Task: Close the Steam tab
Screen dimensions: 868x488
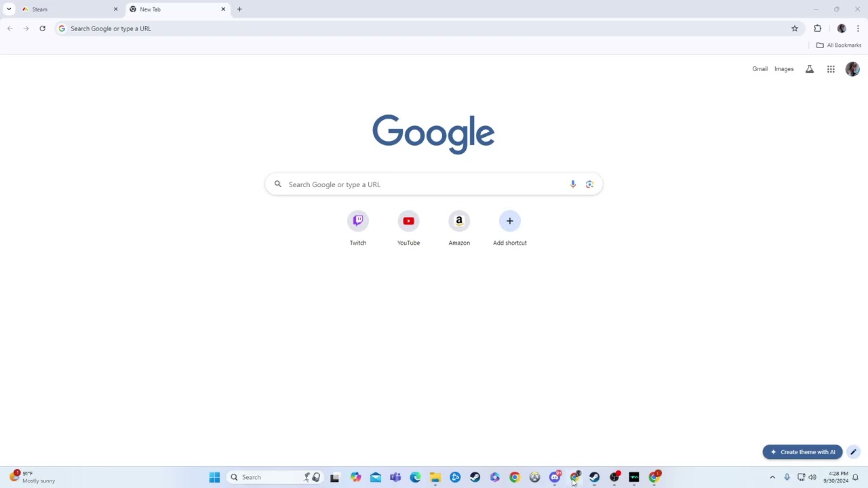Action: click(x=115, y=9)
